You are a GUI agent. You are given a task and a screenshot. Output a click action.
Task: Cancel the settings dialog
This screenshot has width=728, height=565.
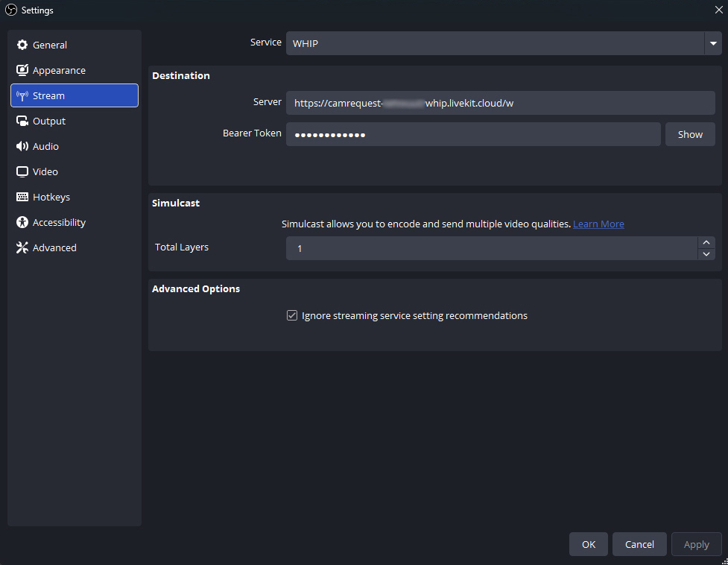(639, 544)
